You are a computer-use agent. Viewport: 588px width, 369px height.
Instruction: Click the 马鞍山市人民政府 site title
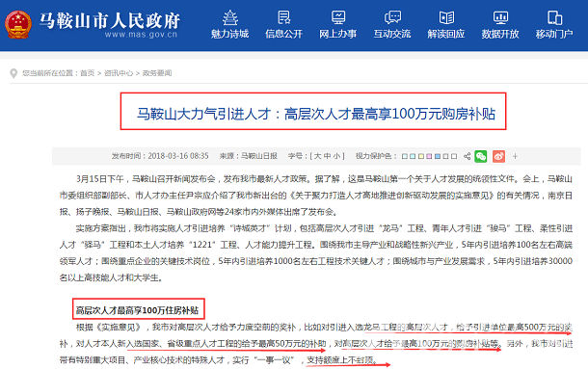pos(110,20)
